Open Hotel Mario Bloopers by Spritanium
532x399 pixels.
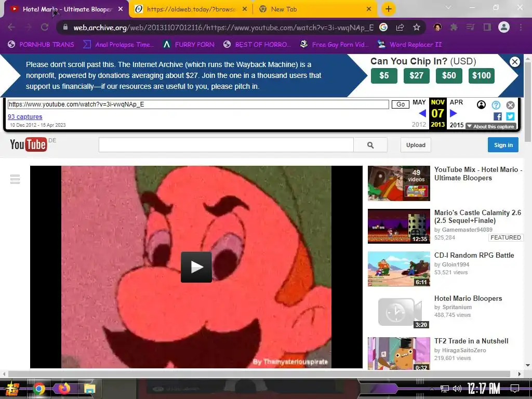(x=468, y=298)
